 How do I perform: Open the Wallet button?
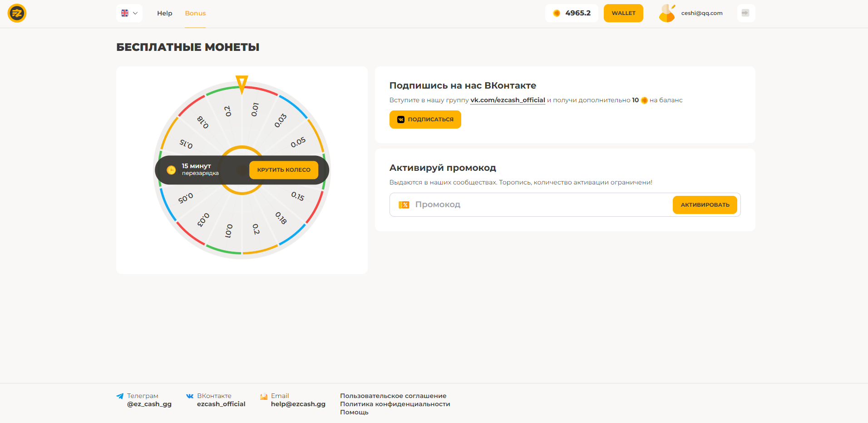pyautogui.click(x=623, y=13)
